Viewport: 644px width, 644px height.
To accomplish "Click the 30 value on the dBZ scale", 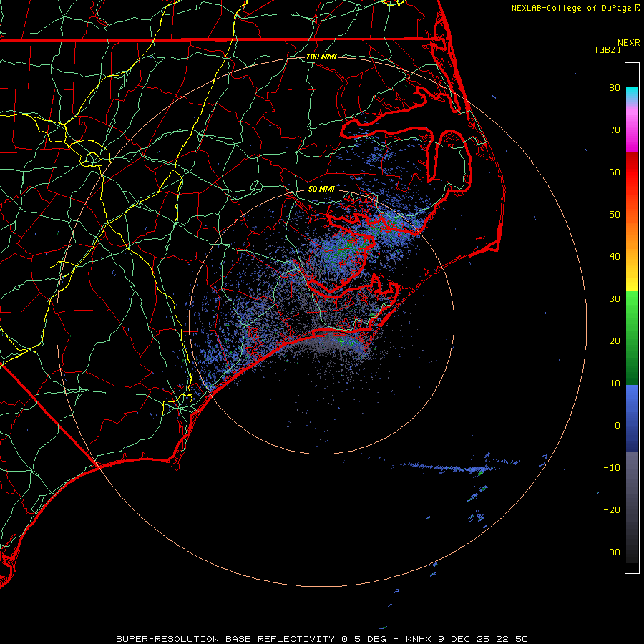I will coord(615,299).
